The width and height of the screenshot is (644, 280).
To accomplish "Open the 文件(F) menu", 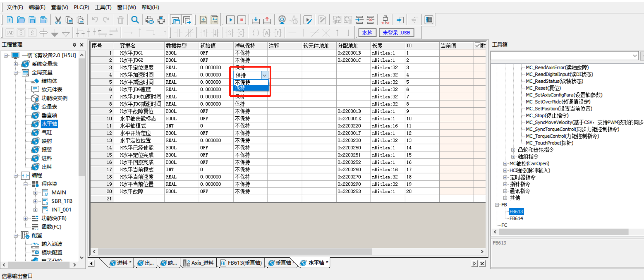I will point(15,7).
